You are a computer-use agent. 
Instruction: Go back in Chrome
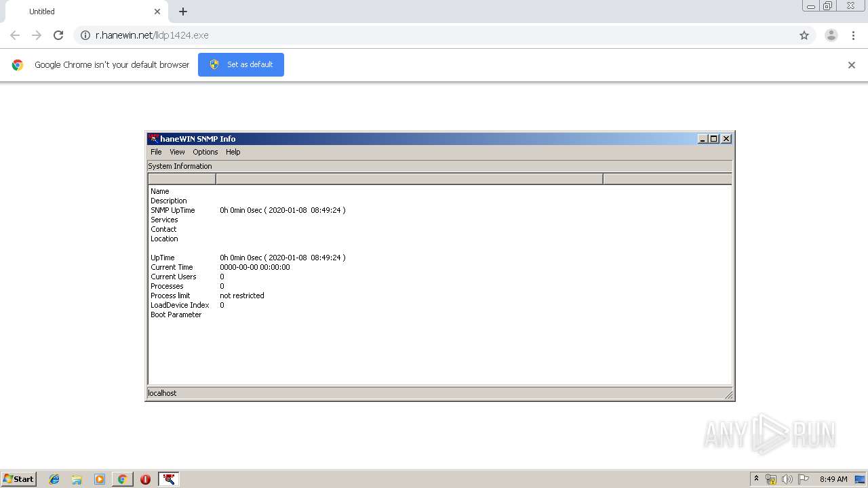(15, 35)
